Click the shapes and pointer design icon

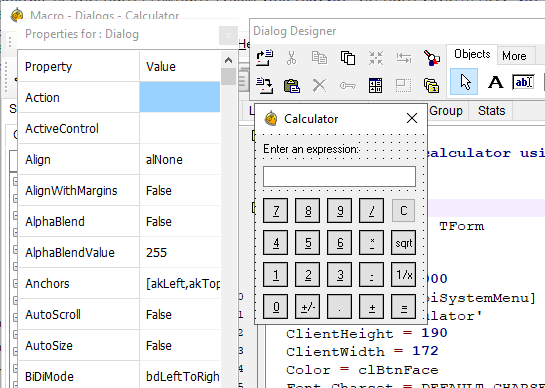pyautogui.click(x=431, y=58)
